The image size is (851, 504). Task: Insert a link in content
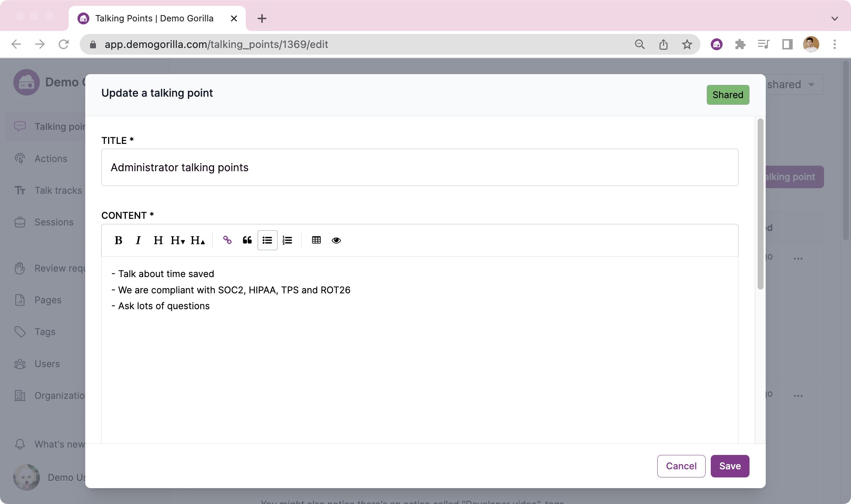[x=227, y=240]
